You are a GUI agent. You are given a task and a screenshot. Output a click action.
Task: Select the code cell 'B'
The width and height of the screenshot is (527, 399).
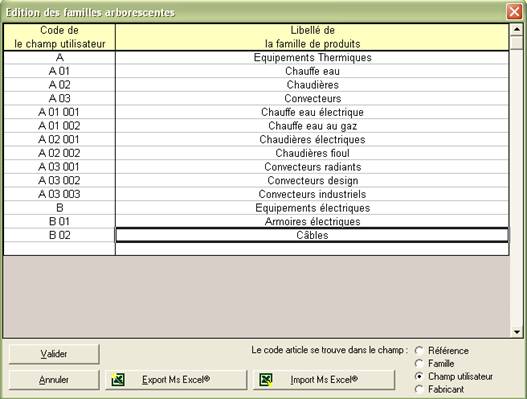click(x=59, y=208)
